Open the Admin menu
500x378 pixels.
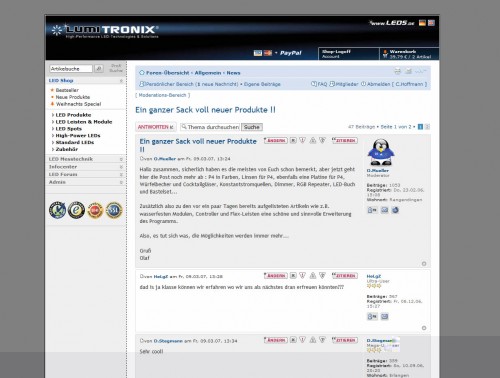click(x=57, y=182)
